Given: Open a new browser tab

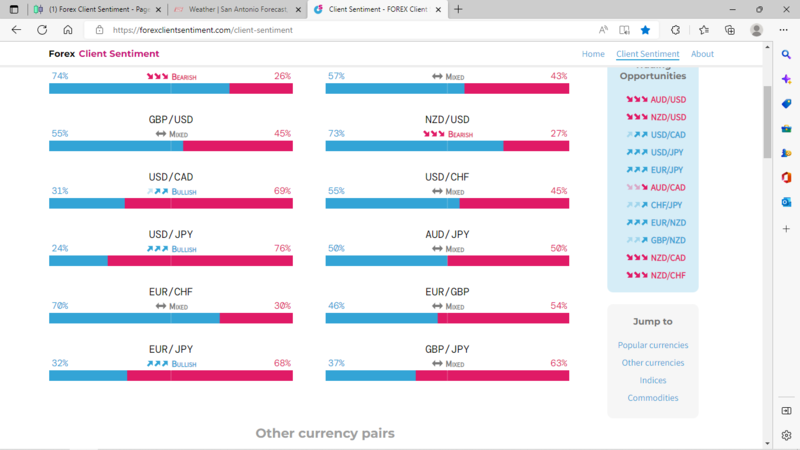Looking at the screenshot, I should pos(458,9).
